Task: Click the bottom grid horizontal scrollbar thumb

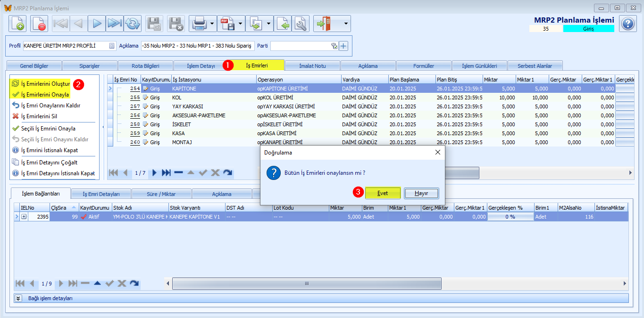Action: [307, 284]
